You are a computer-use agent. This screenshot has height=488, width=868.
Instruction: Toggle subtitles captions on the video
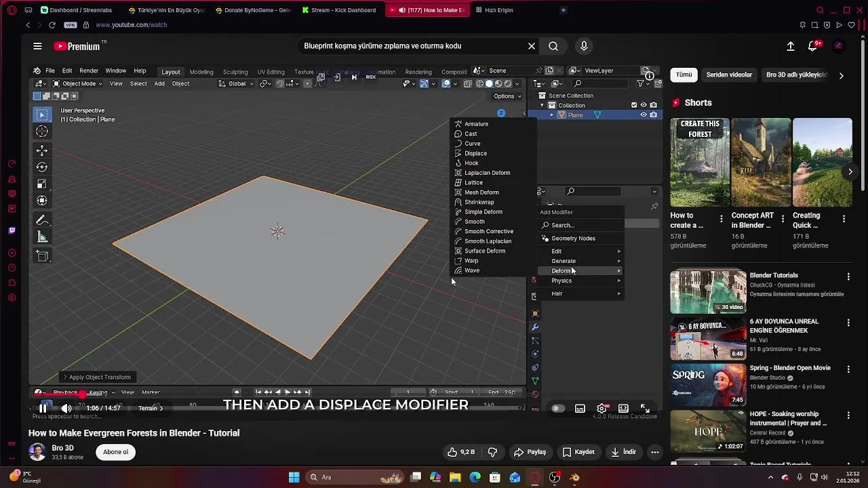coord(580,408)
